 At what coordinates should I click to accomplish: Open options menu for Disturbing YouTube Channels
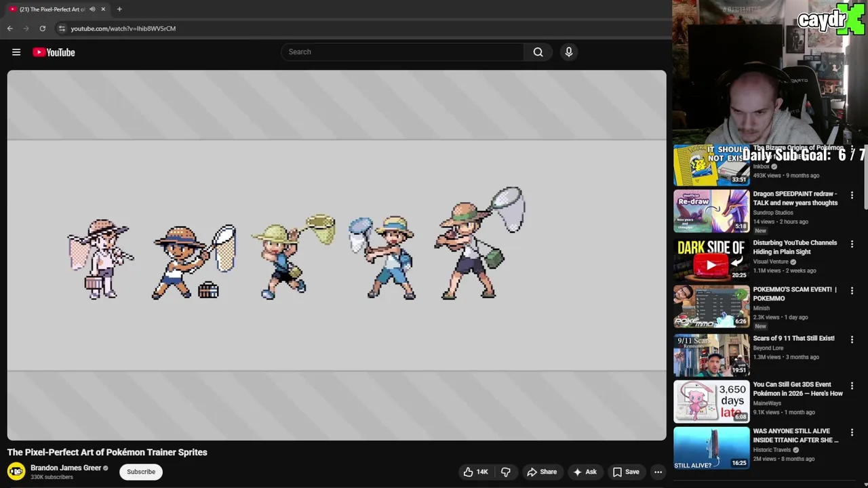point(852,244)
